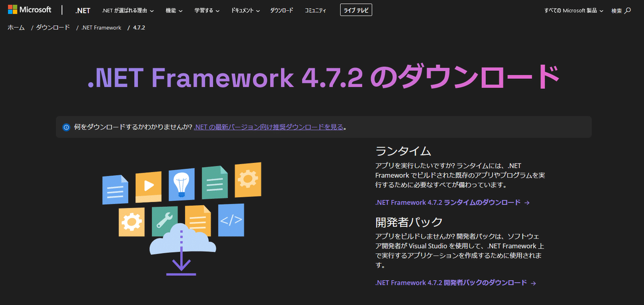Expand the 学習する dropdown
Image resolution: width=644 pixels, height=305 pixels.
[207, 10]
